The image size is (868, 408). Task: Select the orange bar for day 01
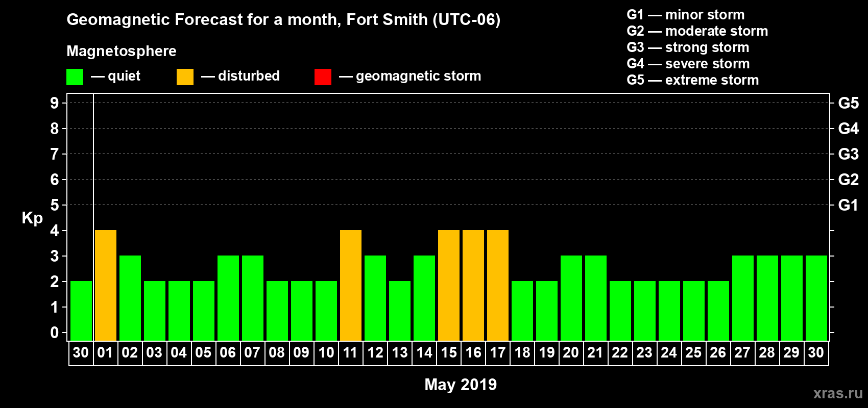(106, 285)
